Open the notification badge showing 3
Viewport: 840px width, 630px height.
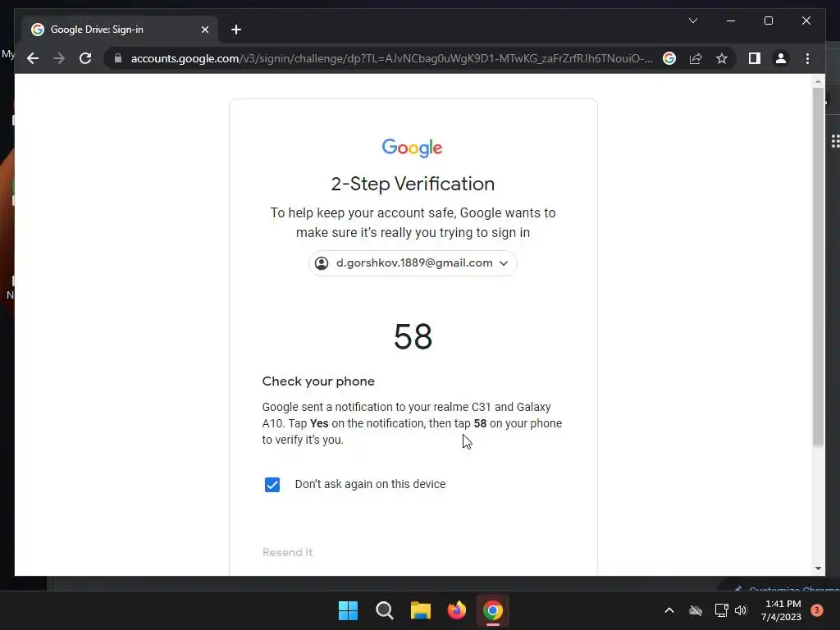(x=817, y=610)
